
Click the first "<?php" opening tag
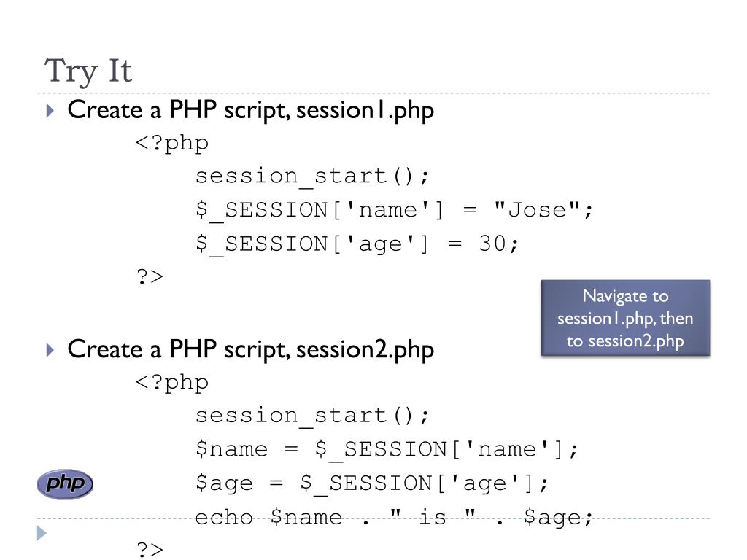[x=172, y=143]
